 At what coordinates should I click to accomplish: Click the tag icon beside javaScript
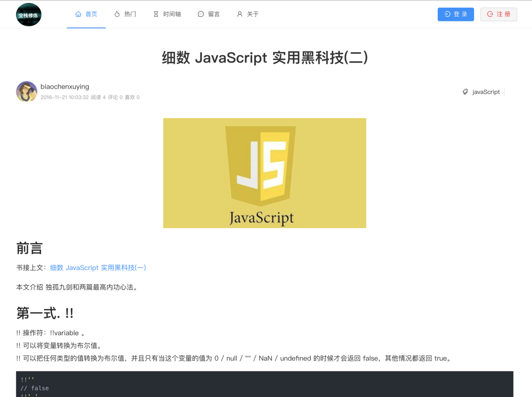pos(465,92)
